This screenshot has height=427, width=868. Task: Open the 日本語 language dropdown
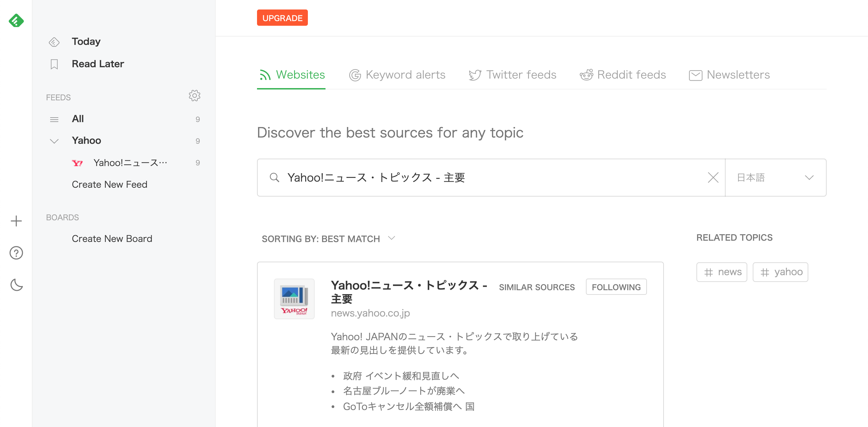point(776,178)
